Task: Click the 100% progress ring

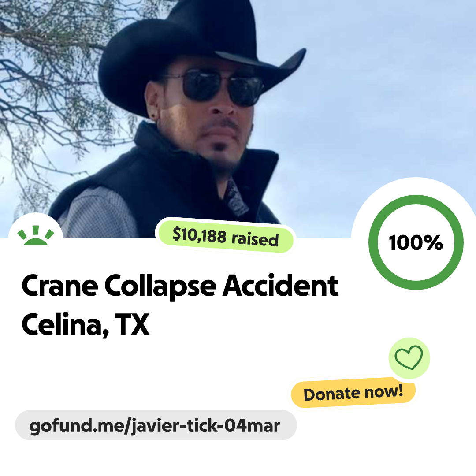Action: (416, 242)
